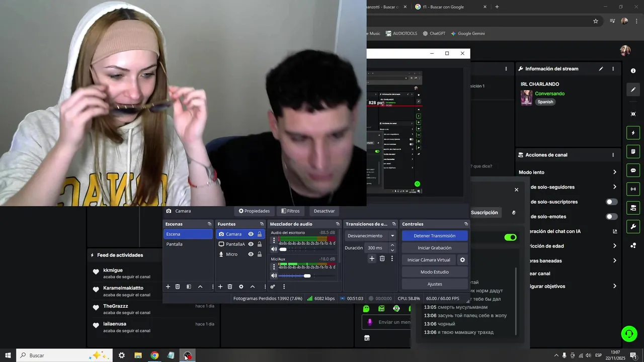Lock the PantallaA source

[260, 244]
